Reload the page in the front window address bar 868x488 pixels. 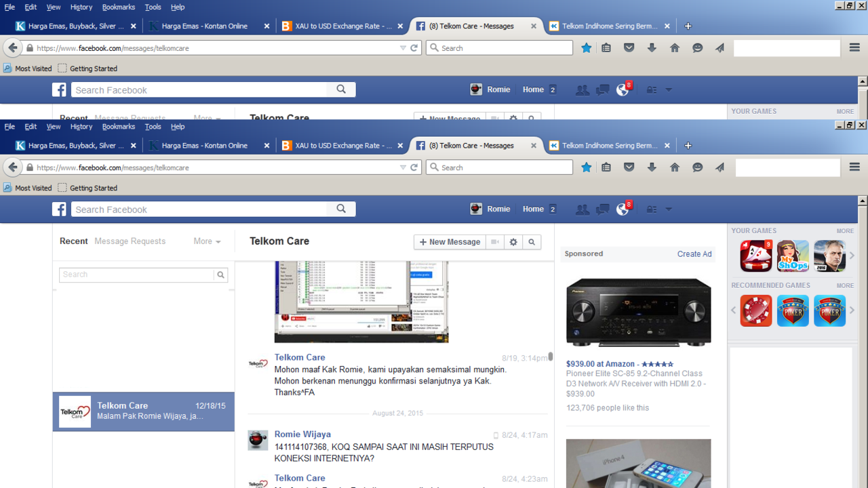[x=414, y=167]
